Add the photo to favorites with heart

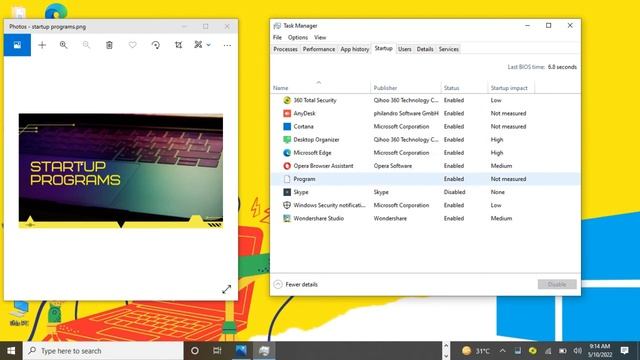pyautogui.click(x=132, y=45)
